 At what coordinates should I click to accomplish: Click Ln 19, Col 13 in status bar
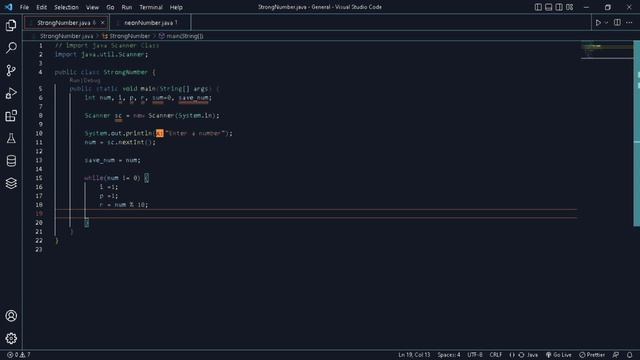click(414, 355)
